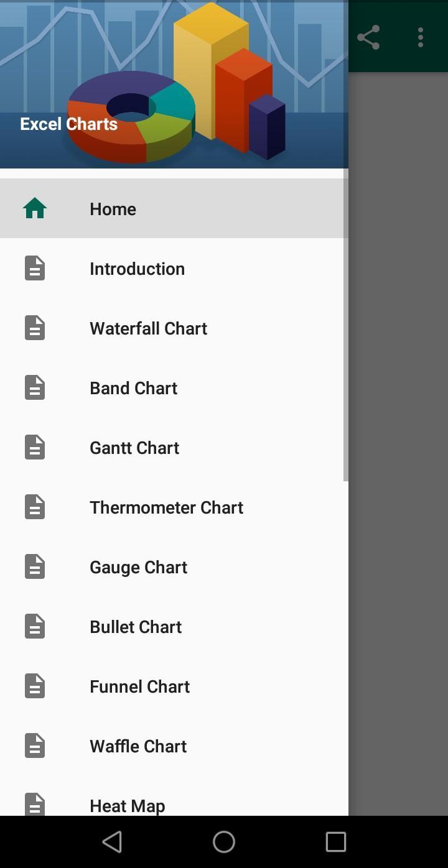Open the Heat Map item

point(128,805)
